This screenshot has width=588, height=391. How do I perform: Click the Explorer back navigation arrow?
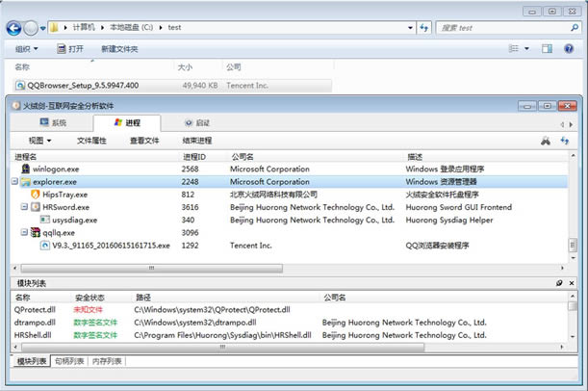14,28
